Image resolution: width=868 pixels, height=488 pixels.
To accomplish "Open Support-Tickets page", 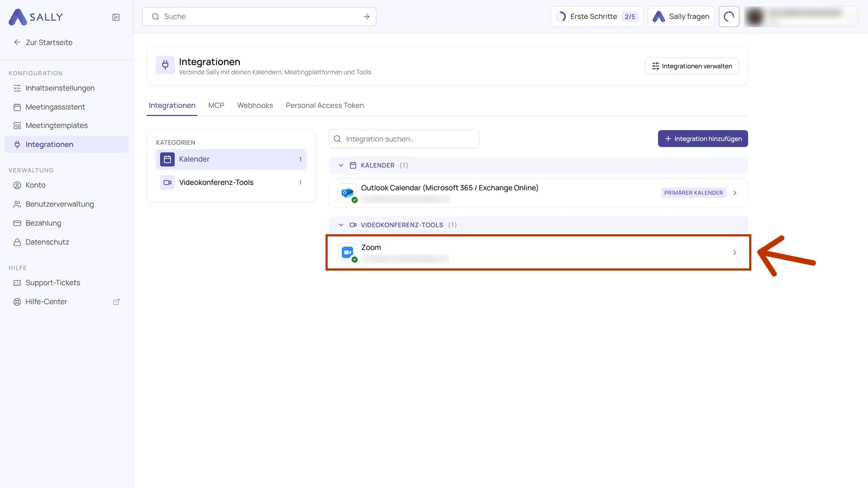I will (x=66, y=283).
